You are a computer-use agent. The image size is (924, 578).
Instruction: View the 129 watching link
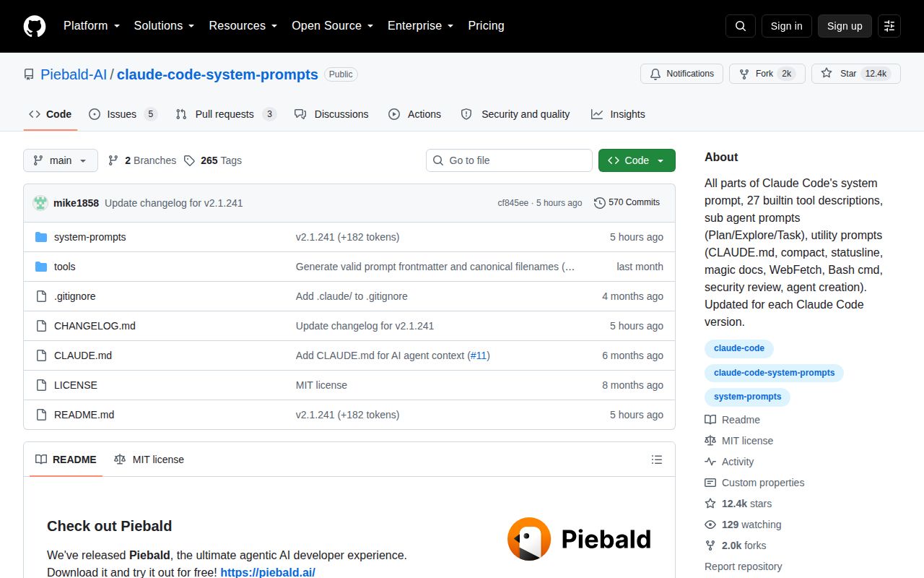pos(743,525)
